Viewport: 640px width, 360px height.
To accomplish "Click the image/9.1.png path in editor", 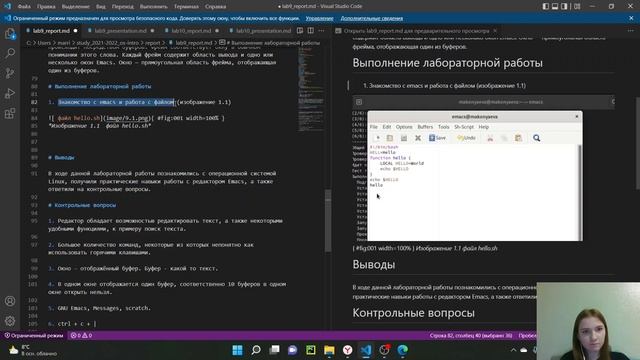I will point(128,118).
